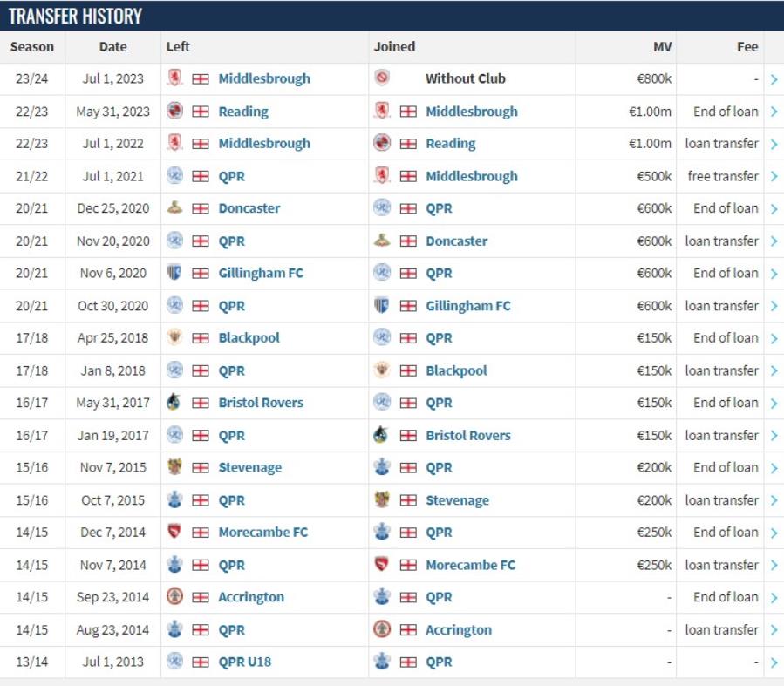784x686 pixels.
Task: Open the QPR U18 club link
Action: [245, 662]
